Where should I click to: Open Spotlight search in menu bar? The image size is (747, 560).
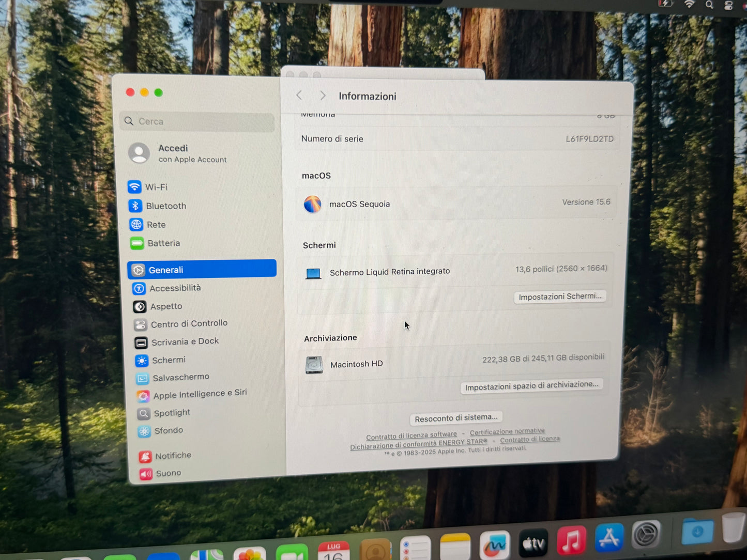(709, 5)
